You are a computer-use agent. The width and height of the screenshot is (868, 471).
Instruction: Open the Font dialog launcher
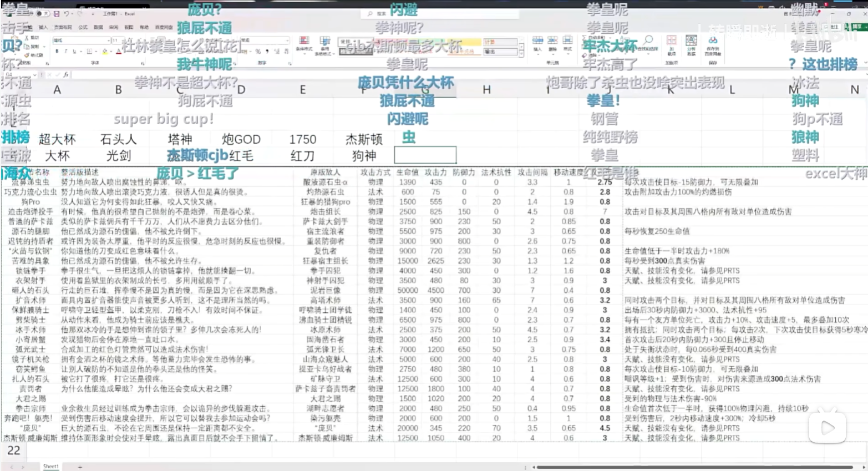pyautogui.click(x=143, y=63)
